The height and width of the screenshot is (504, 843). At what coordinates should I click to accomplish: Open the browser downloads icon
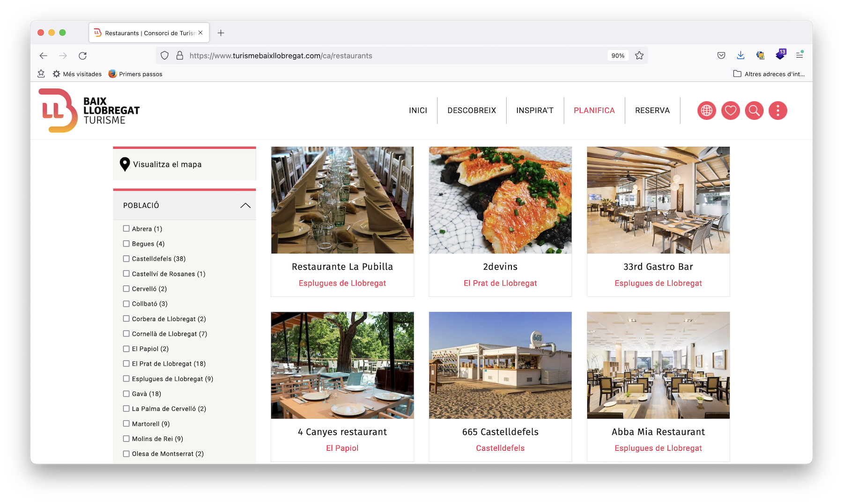740,55
